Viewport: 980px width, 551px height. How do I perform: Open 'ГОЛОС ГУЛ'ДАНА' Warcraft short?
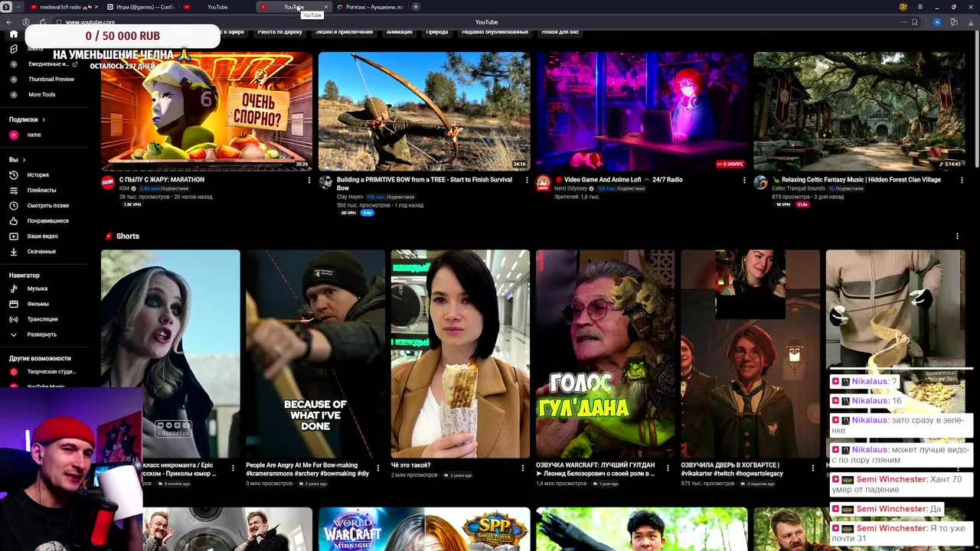[x=605, y=354]
